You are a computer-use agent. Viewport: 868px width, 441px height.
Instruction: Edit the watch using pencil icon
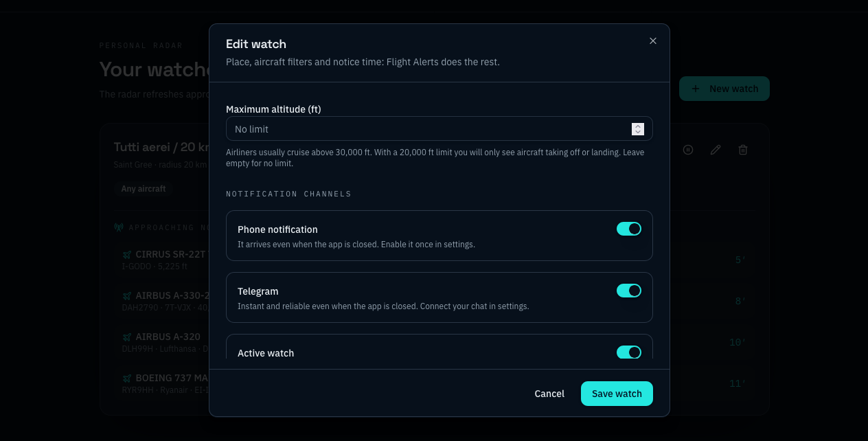point(716,150)
